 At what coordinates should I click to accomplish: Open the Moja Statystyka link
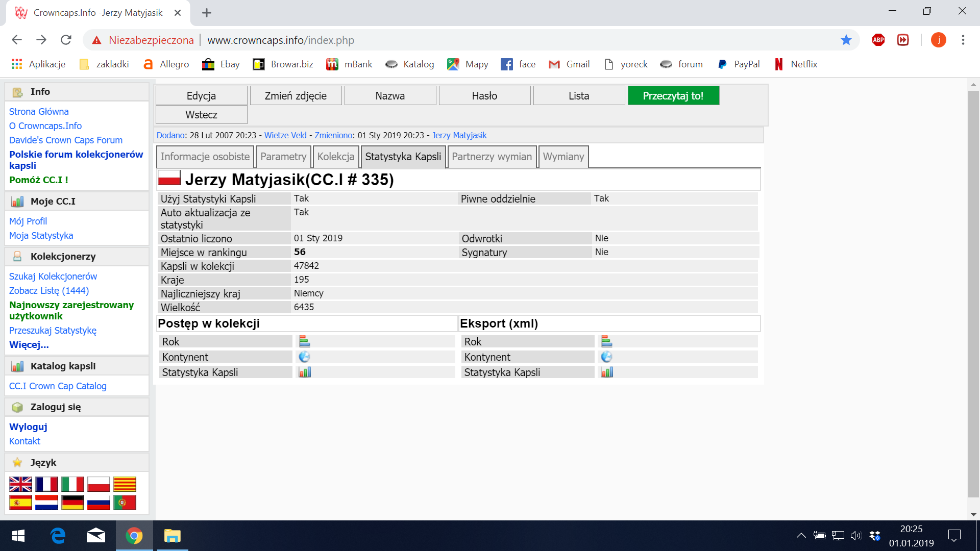(x=41, y=235)
